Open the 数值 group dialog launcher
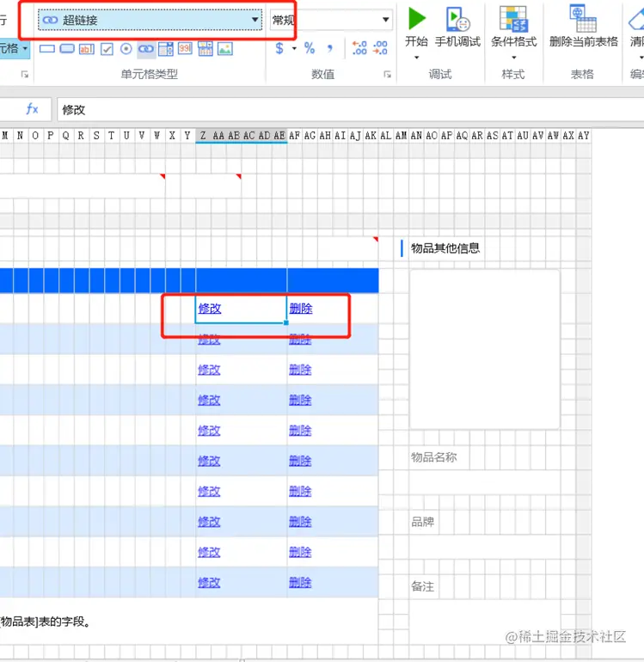The height and width of the screenshot is (662, 644). pyautogui.click(x=387, y=74)
